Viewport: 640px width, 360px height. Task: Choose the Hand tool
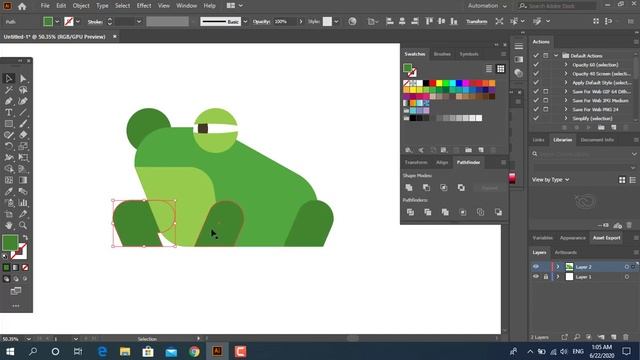click(x=9, y=225)
